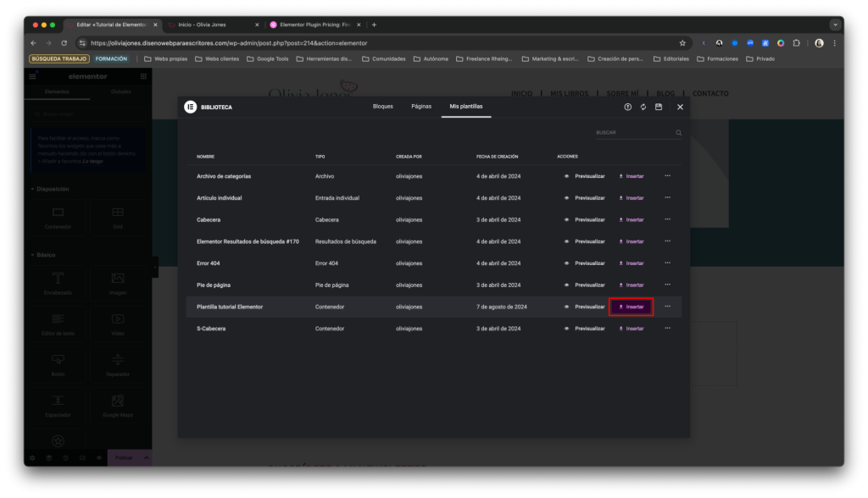
Task: Open more actions for Archivo de categorías
Action: 667,175
